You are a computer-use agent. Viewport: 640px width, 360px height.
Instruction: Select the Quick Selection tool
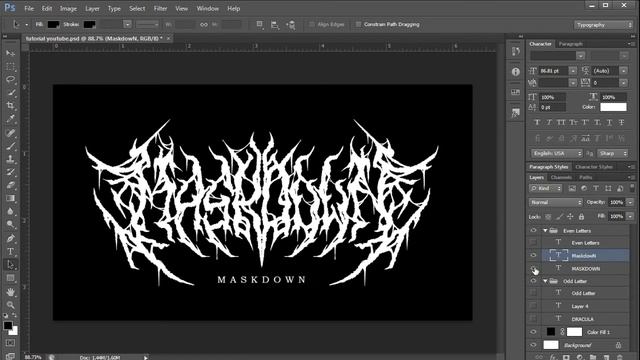pyautogui.click(x=11, y=93)
